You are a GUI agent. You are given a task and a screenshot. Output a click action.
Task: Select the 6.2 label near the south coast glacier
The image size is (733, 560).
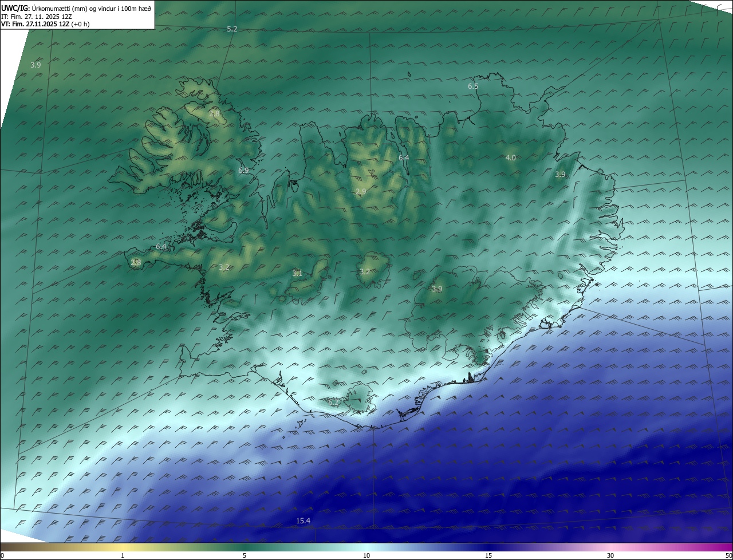pos(333,403)
